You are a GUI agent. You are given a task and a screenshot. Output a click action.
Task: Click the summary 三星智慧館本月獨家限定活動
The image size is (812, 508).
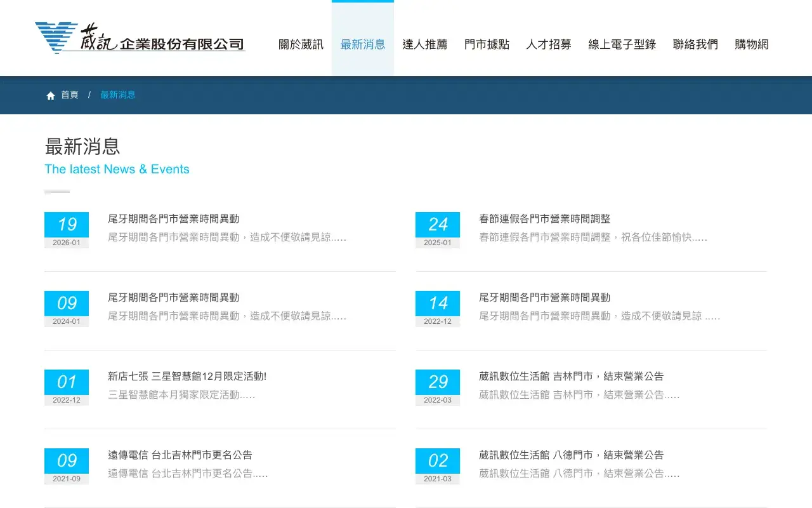181,395
